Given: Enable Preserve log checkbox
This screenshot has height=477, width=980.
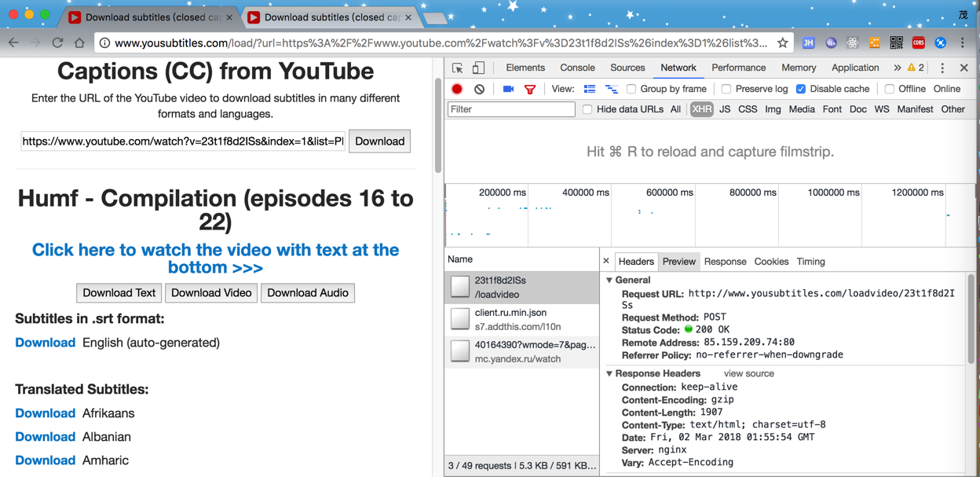Looking at the screenshot, I should (x=726, y=90).
